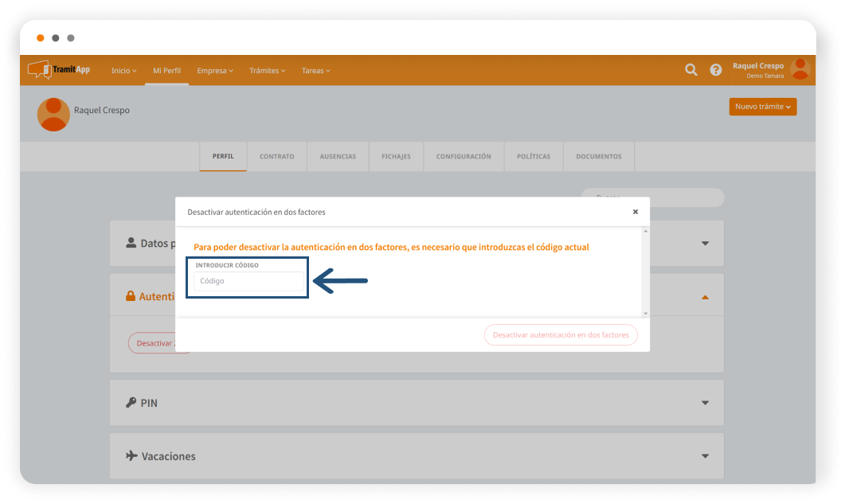
Task: Click the TramitApp logo icon
Action: click(39, 70)
